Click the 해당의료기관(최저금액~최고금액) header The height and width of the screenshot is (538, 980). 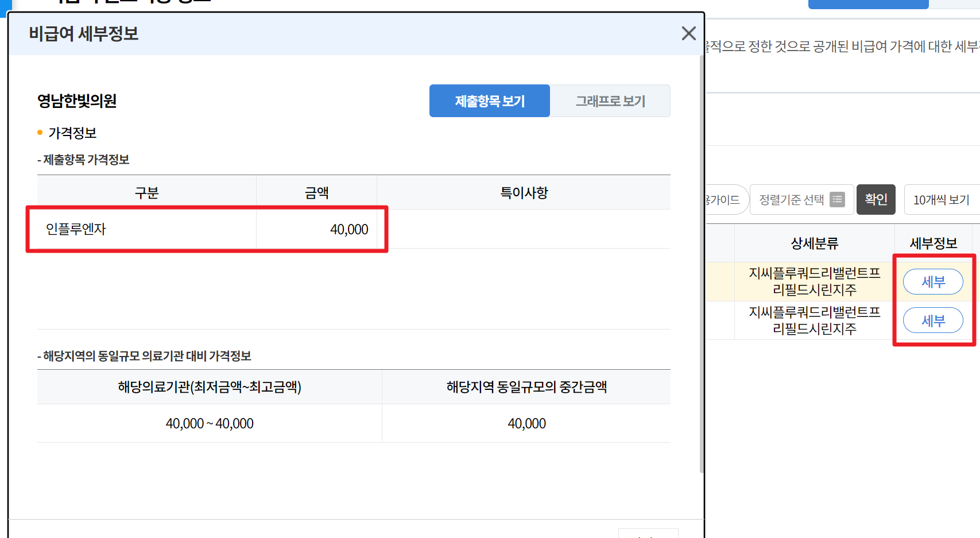tap(210, 387)
